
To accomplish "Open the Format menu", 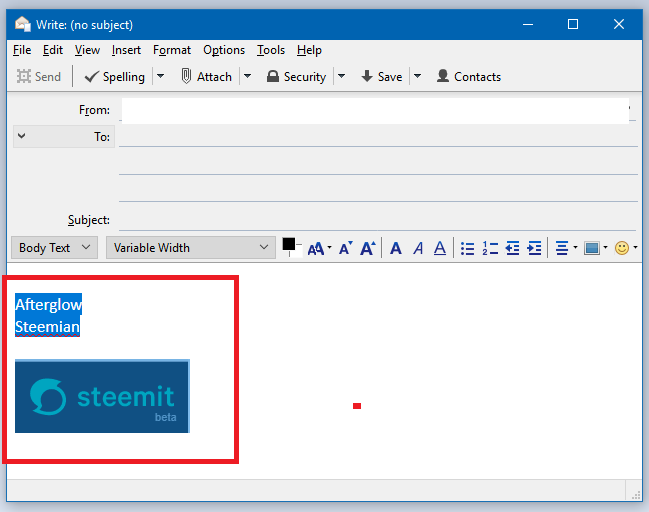I will [172, 50].
